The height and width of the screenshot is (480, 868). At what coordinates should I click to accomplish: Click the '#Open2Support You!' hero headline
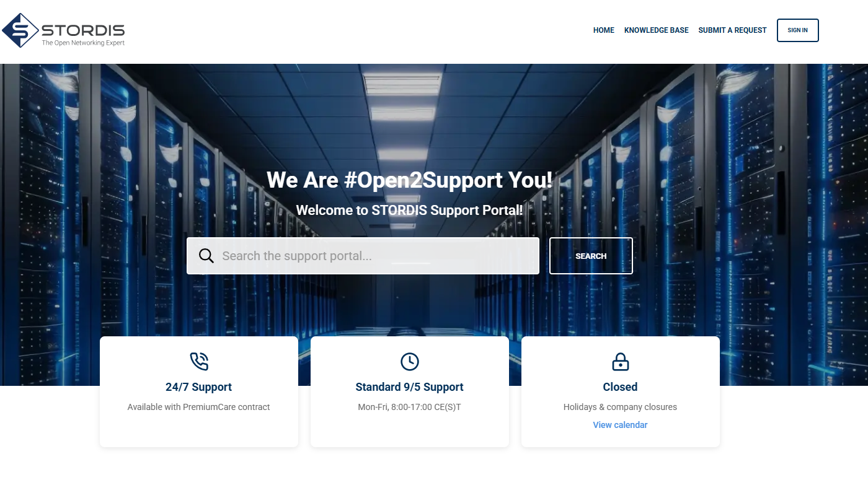(x=409, y=180)
